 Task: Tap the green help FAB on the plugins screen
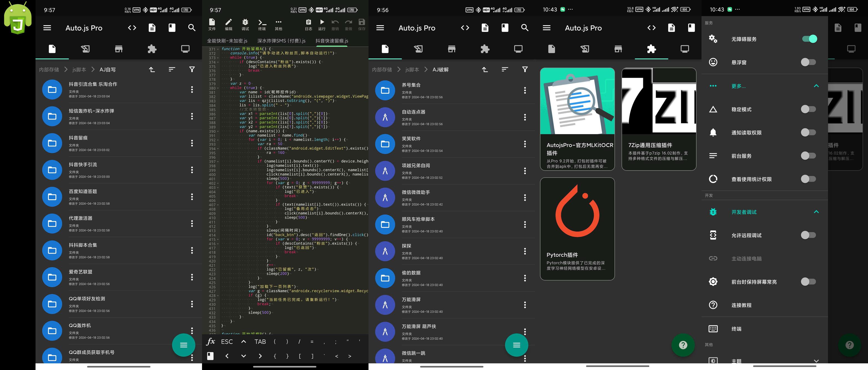click(x=683, y=345)
